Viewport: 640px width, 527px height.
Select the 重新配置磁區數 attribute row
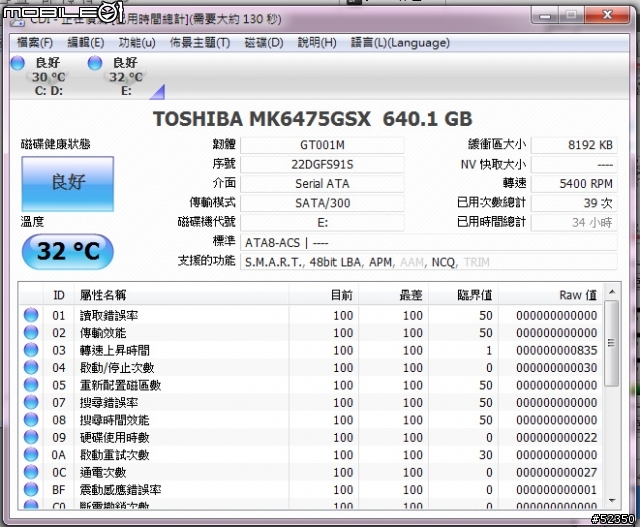(311, 385)
